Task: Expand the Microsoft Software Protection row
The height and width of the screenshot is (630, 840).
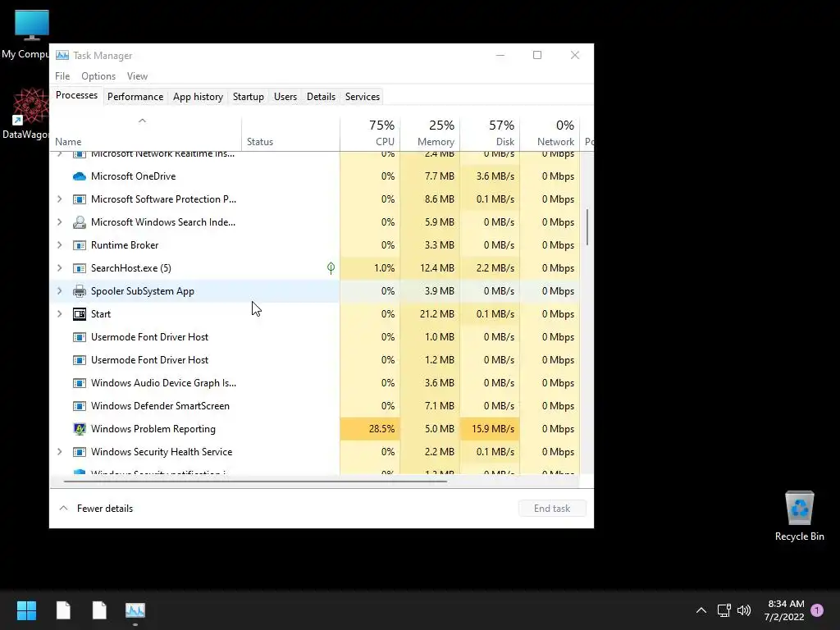Action: tap(59, 199)
